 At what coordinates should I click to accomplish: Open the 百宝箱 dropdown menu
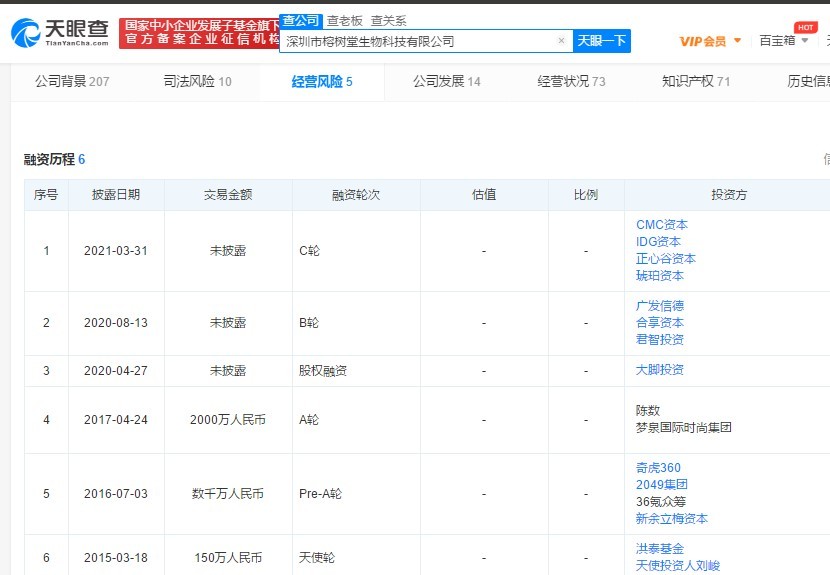click(783, 41)
